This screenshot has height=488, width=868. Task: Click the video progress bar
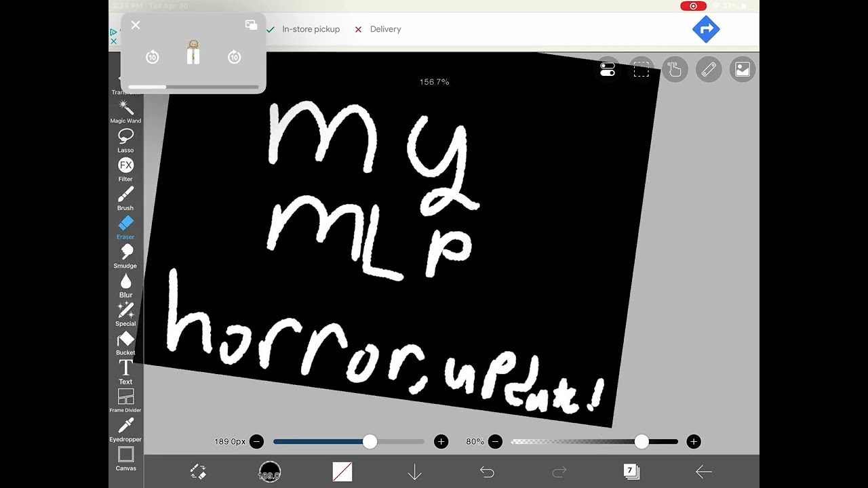pyautogui.click(x=193, y=87)
